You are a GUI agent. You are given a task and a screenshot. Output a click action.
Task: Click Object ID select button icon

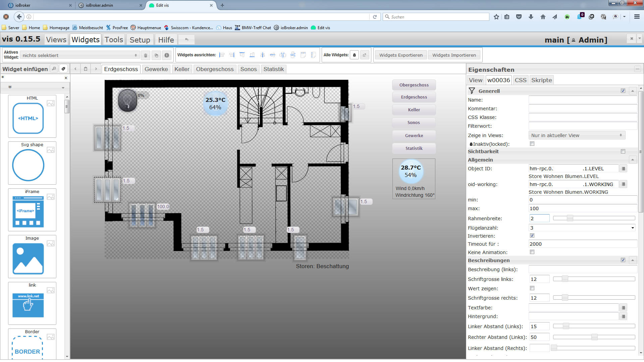(x=623, y=169)
